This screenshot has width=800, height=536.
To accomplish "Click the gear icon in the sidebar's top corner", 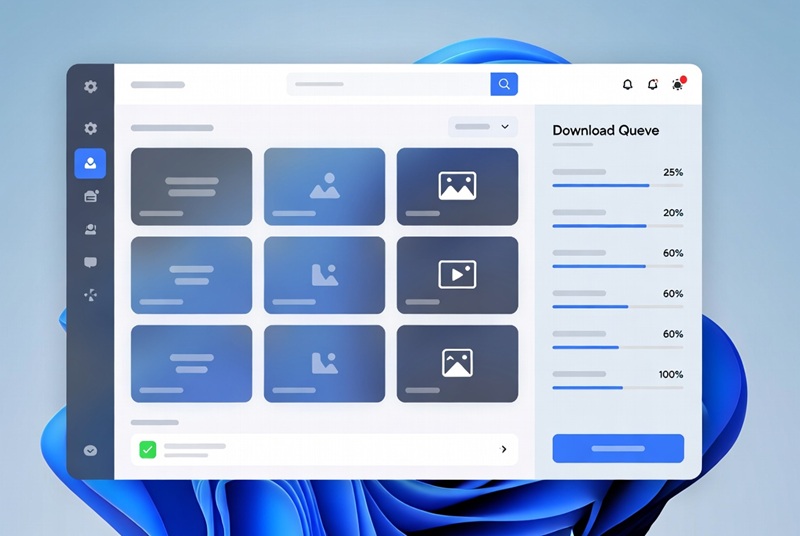I will pos(90,86).
